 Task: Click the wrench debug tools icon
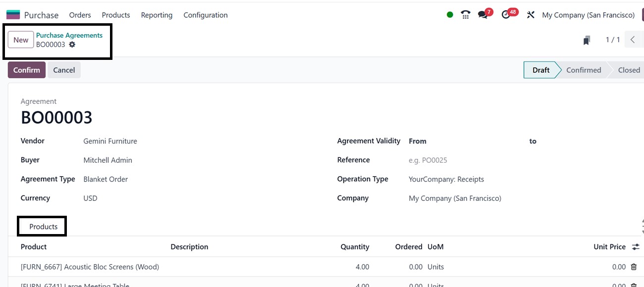pyautogui.click(x=531, y=15)
